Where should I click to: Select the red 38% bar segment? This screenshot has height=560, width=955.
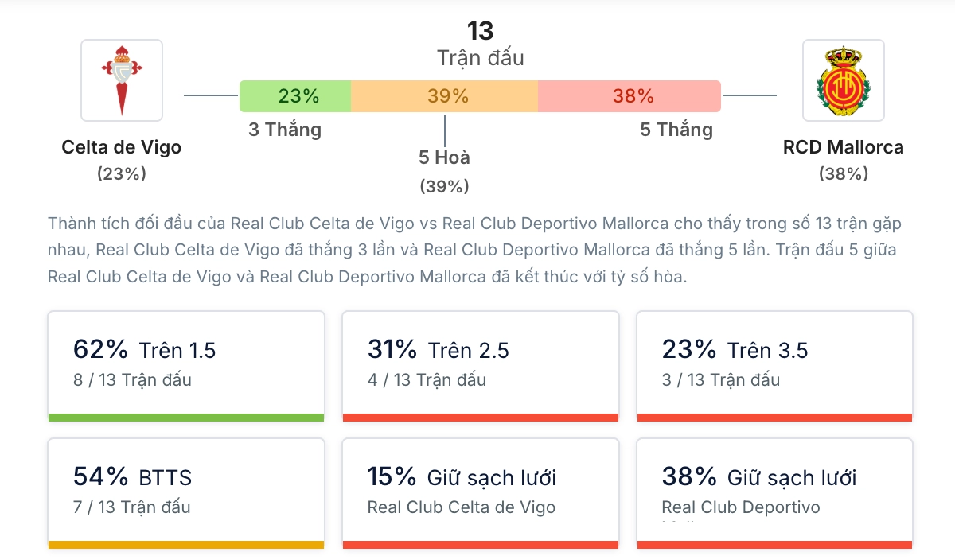coord(630,95)
